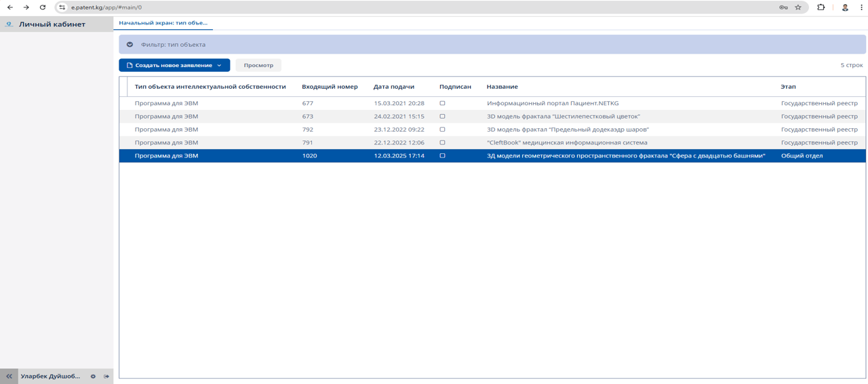This screenshot has width=868, height=384.
Task: Open Создать новое заявление dropdown arrow
Action: point(219,66)
